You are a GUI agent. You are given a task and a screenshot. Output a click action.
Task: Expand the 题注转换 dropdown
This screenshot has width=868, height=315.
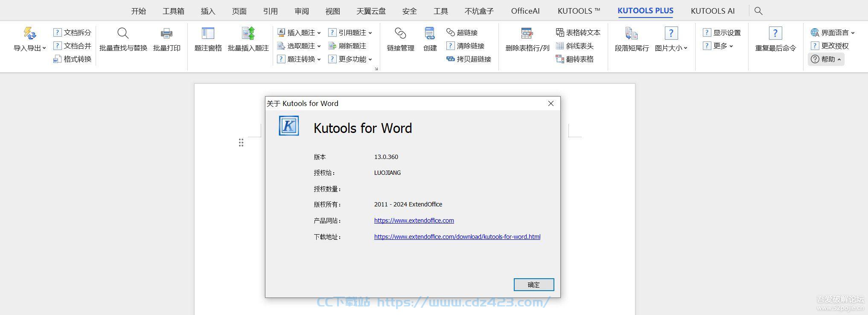click(x=319, y=59)
